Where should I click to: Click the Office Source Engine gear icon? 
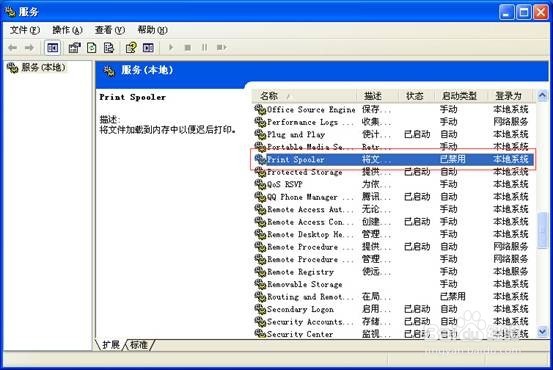[260, 109]
